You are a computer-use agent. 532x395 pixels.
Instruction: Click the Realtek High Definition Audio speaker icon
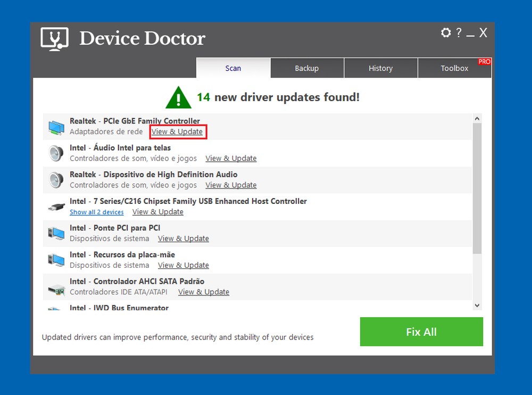pyautogui.click(x=55, y=179)
